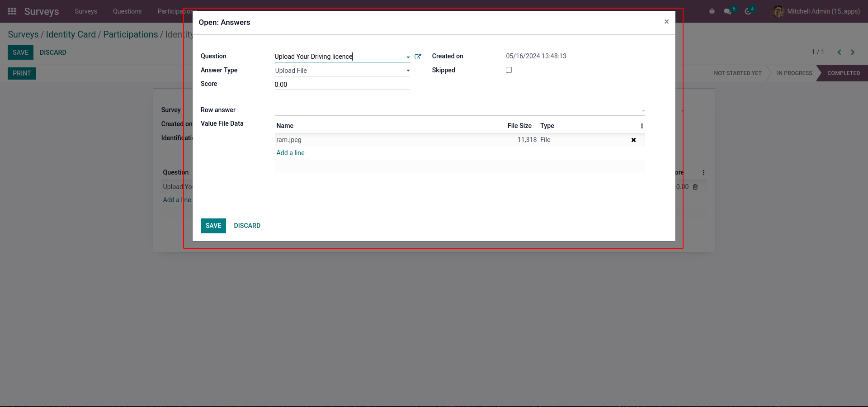Open the activities clock icon

click(748, 11)
